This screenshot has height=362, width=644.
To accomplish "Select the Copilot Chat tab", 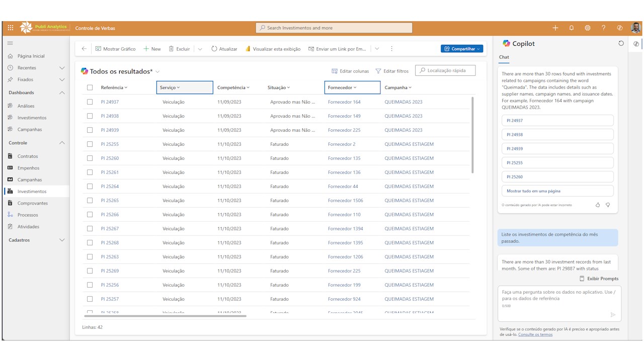I will (x=504, y=57).
